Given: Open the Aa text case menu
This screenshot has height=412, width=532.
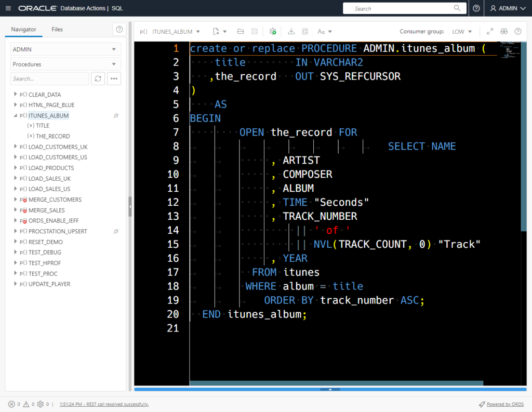Looking at the screenshot, I should pyautogui.click(x=324, y=32).
